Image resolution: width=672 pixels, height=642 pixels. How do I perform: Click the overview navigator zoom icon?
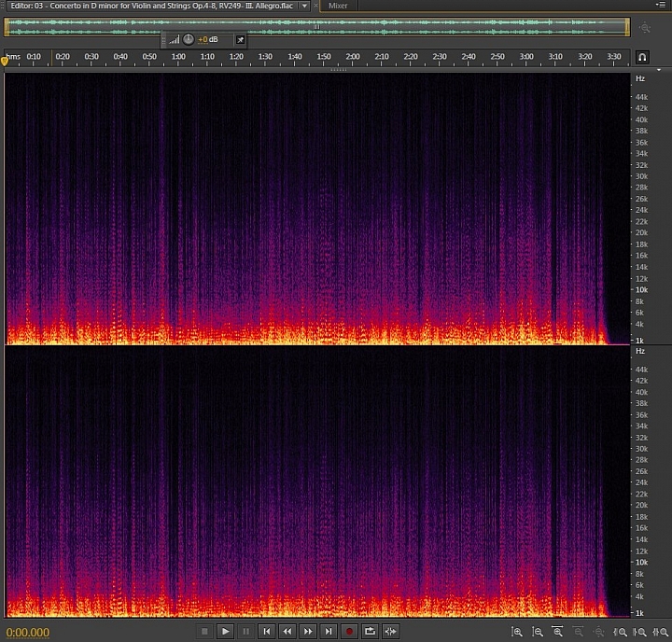click(645, 28)
